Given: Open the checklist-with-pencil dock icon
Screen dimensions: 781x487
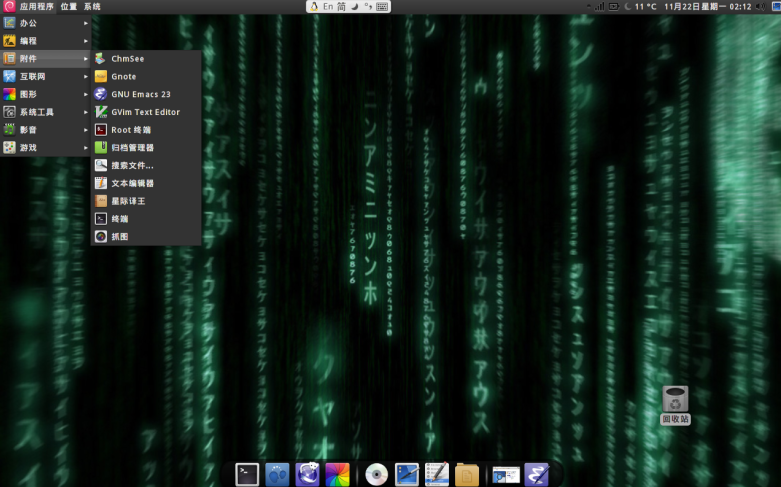Looking at the screenshot, I should coord(437,474).
